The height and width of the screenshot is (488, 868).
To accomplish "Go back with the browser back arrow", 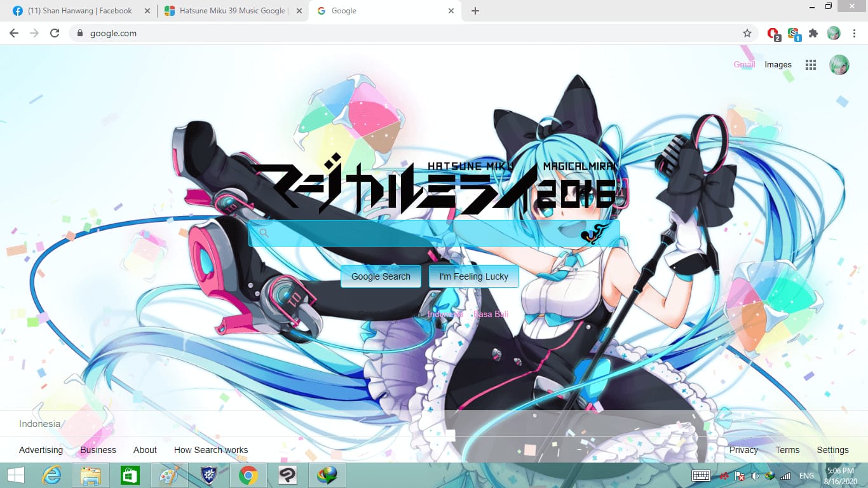I will [x=14, y=33].
